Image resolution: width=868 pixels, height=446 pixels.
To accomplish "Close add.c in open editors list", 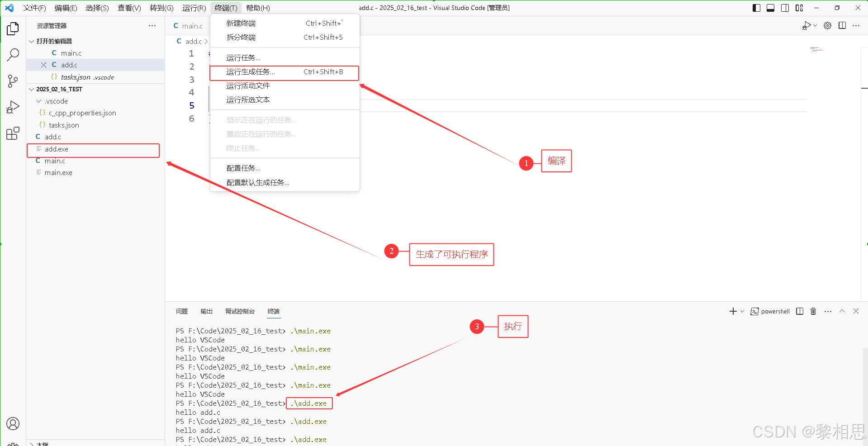I will [x=43, y=65].
